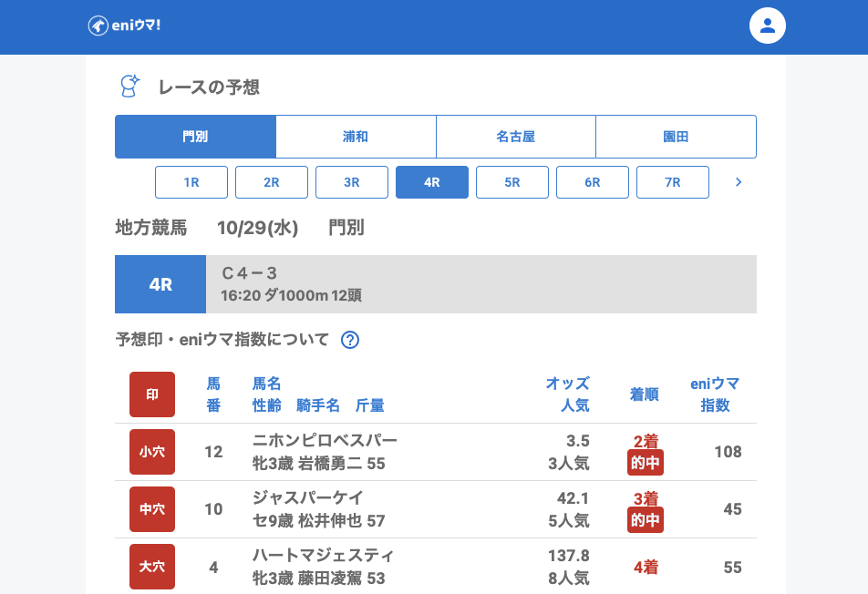Switch to the 園田 racecourse tab
This screenshot has width=868, height=594.
(x=676, y=137)
